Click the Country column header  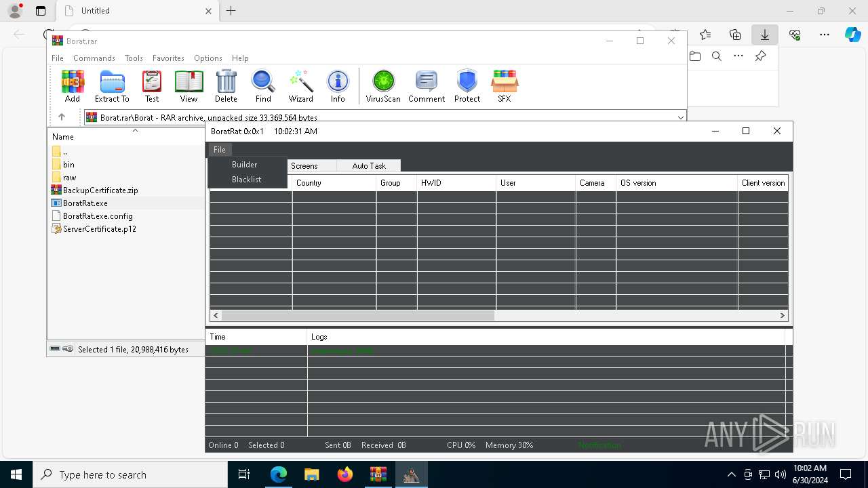[334, 183]
